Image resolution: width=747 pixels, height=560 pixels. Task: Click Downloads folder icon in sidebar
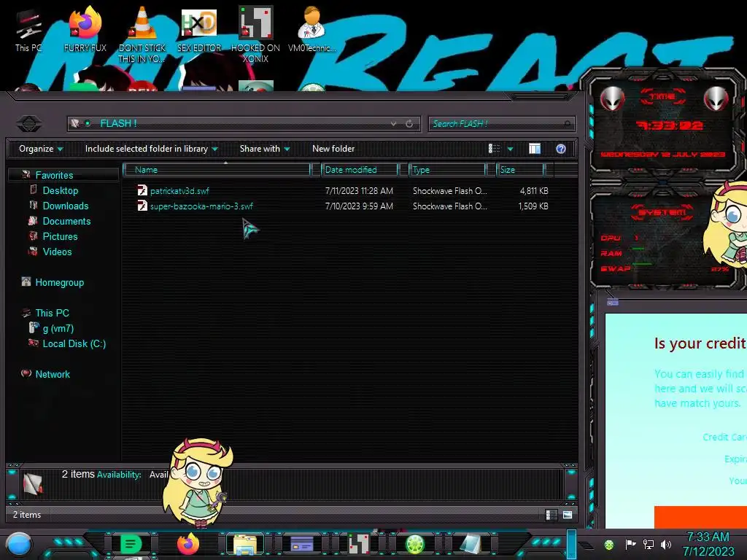pyautogui.click(x=34, y=205)
